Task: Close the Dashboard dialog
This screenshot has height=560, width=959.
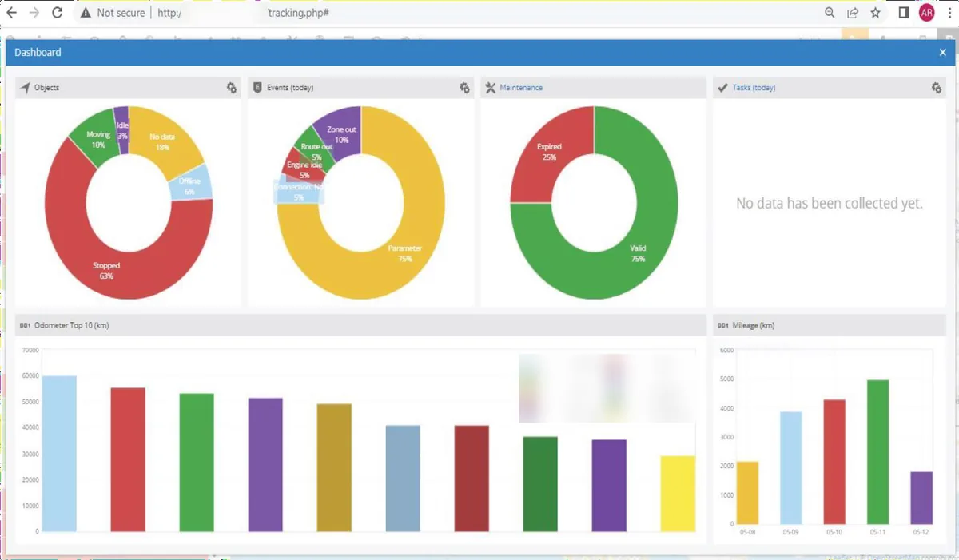Action: pyautogui.click(x=942, y=53)
